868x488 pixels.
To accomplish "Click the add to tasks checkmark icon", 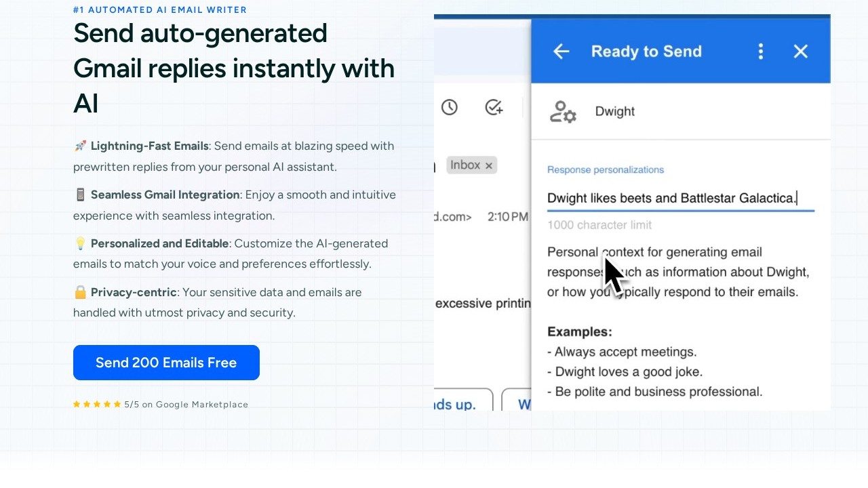I will pos(494,107).
